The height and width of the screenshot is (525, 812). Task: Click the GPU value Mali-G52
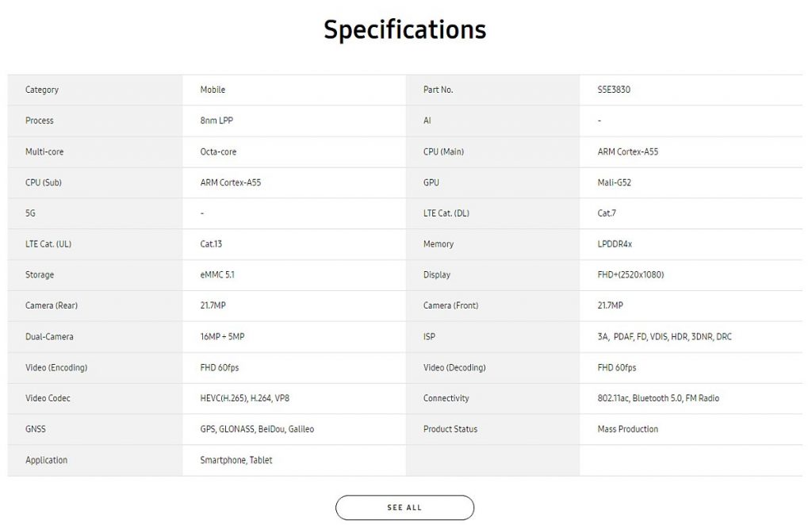coord(615,182)
